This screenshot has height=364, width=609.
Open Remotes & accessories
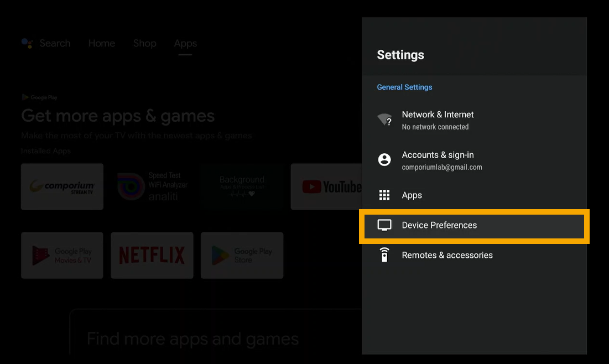[474, 255]
